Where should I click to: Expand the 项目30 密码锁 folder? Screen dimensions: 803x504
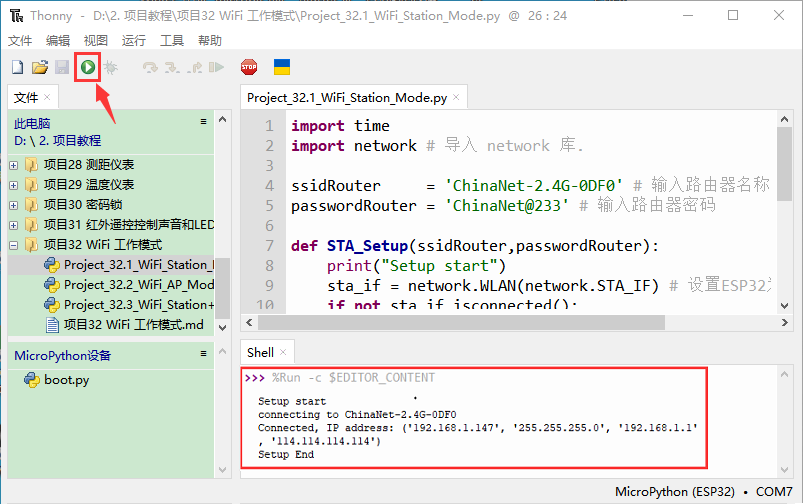pyautogui.click(x=14, y=204)
